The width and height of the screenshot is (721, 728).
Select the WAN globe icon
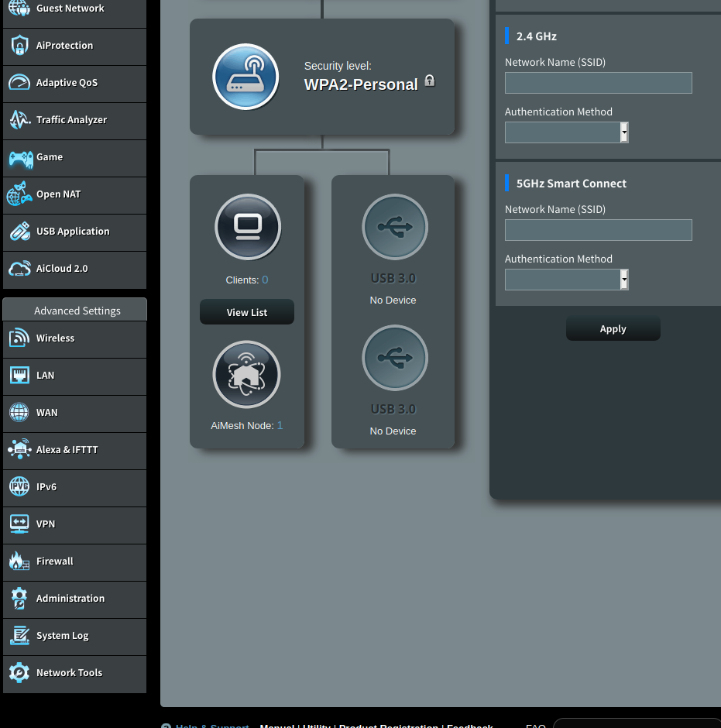pos(19,412)
